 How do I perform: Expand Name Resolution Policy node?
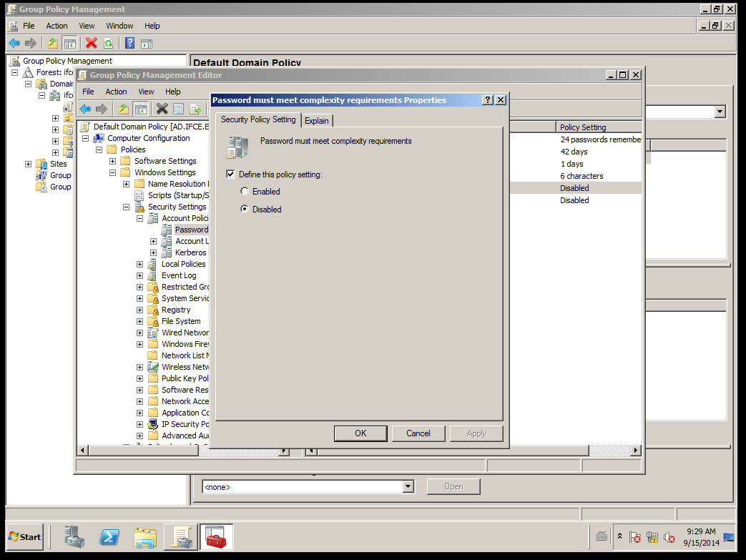click(126, 184)
